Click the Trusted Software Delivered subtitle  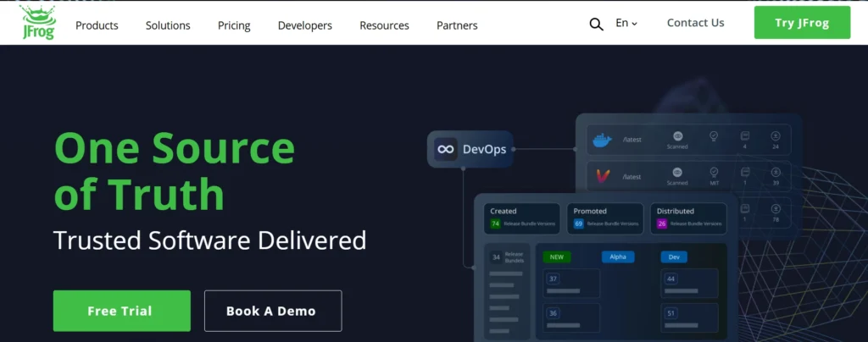210,241
